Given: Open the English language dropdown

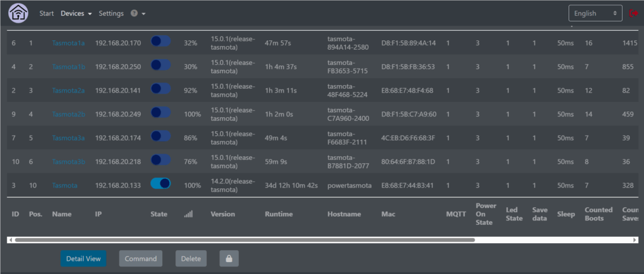Looking at the screenshot, I should [596, 13].
